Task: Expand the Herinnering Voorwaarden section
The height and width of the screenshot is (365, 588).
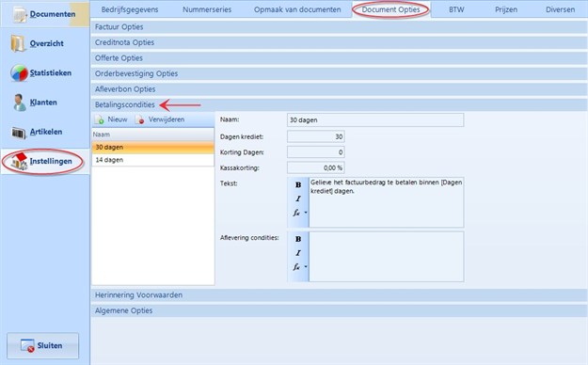Action: (x=339, y=295)
